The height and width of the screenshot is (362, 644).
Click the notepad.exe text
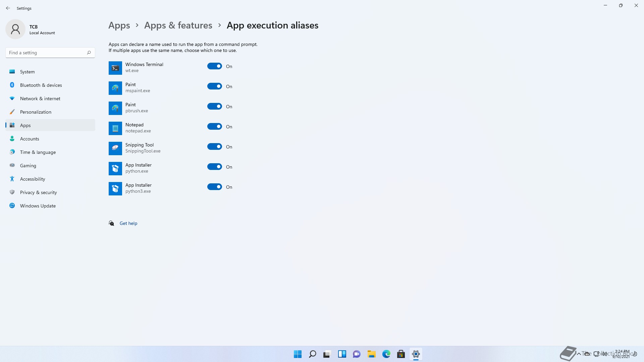(x=138, y=131)
